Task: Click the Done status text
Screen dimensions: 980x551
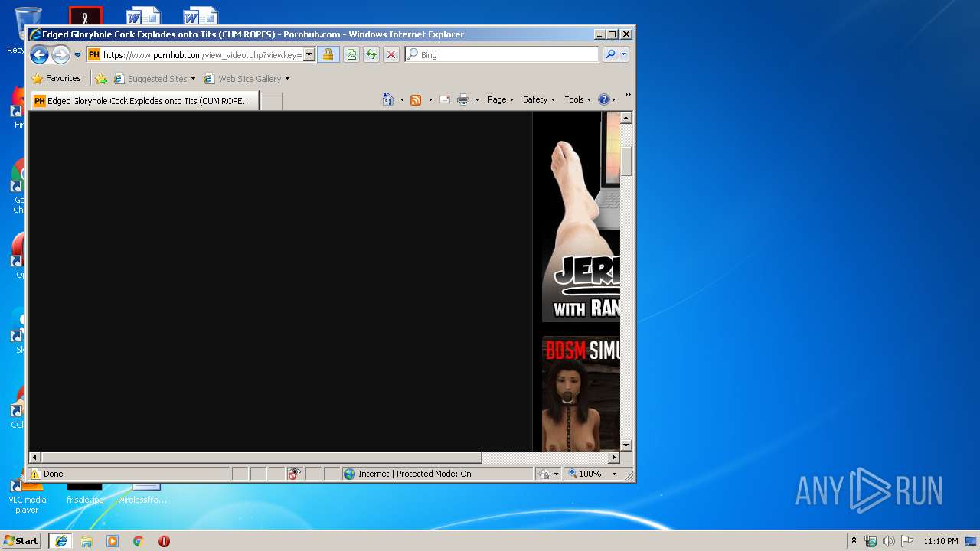Action: pos(54,474)
